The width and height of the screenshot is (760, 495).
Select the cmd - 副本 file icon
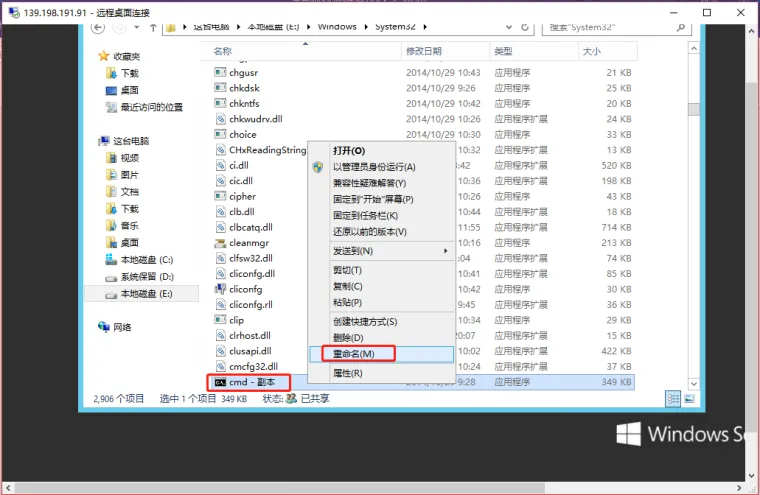click(x=220, y=382)
